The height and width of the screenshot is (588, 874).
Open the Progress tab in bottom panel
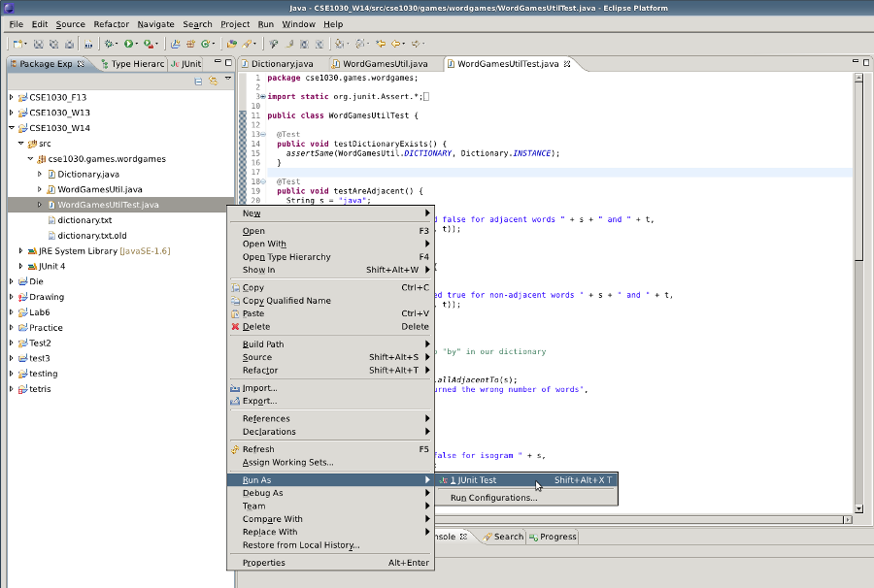point(553,537)
